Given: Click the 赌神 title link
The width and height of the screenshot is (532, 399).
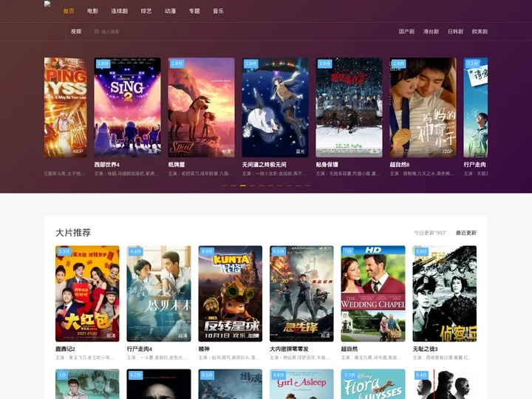Looking at the screenshot, I should click(x=204, y=349).
